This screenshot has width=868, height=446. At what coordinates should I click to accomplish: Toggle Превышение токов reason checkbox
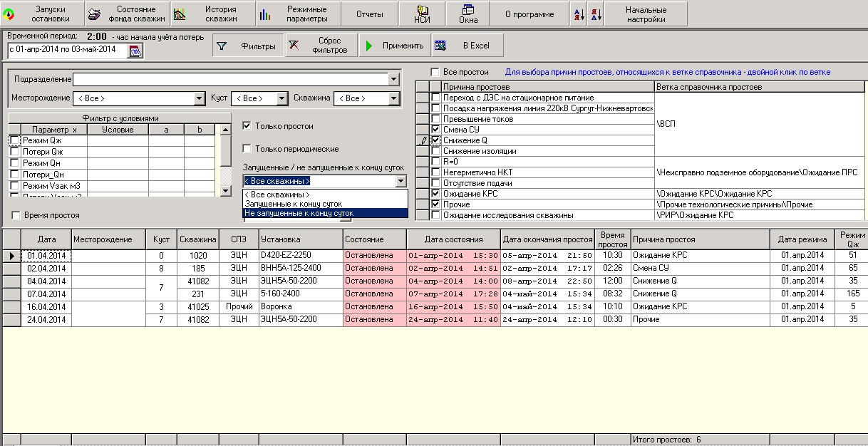(x=435, y=119)
